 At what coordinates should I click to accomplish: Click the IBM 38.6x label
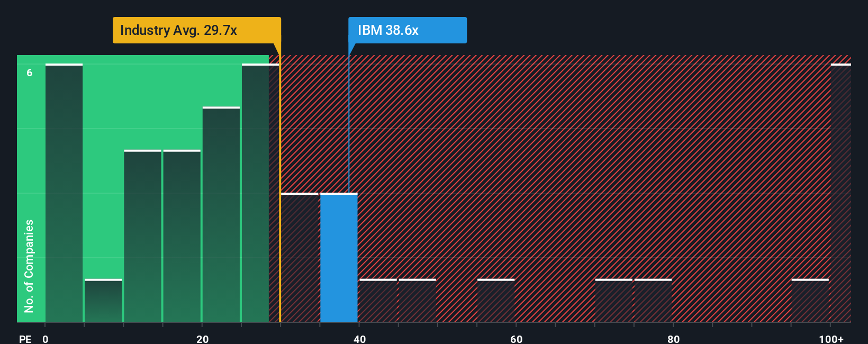[408, 30]
